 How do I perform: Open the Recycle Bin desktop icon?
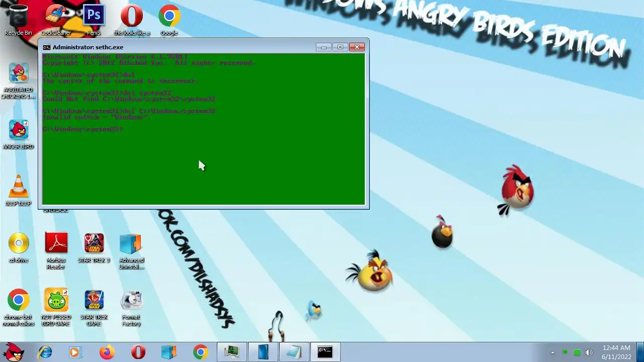coord(19,19)
